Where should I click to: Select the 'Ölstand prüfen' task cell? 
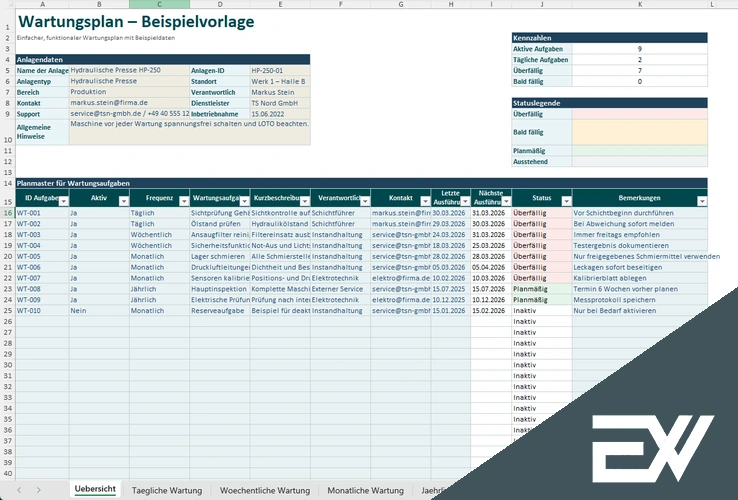tap(220, 224)
